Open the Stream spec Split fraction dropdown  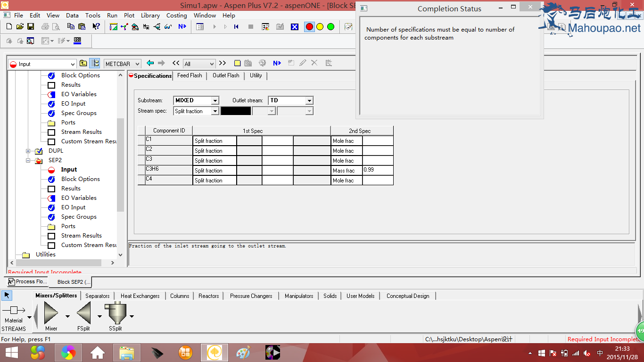pos(215,111)
